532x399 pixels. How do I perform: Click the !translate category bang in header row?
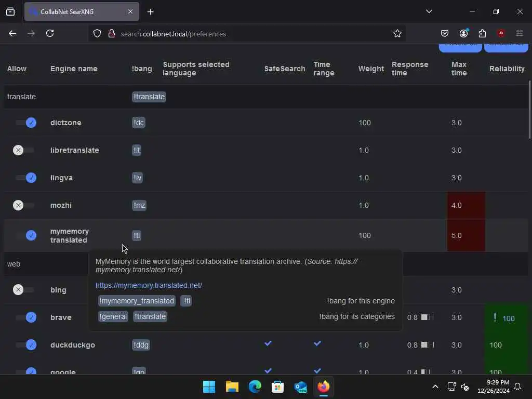pos(149,97)
